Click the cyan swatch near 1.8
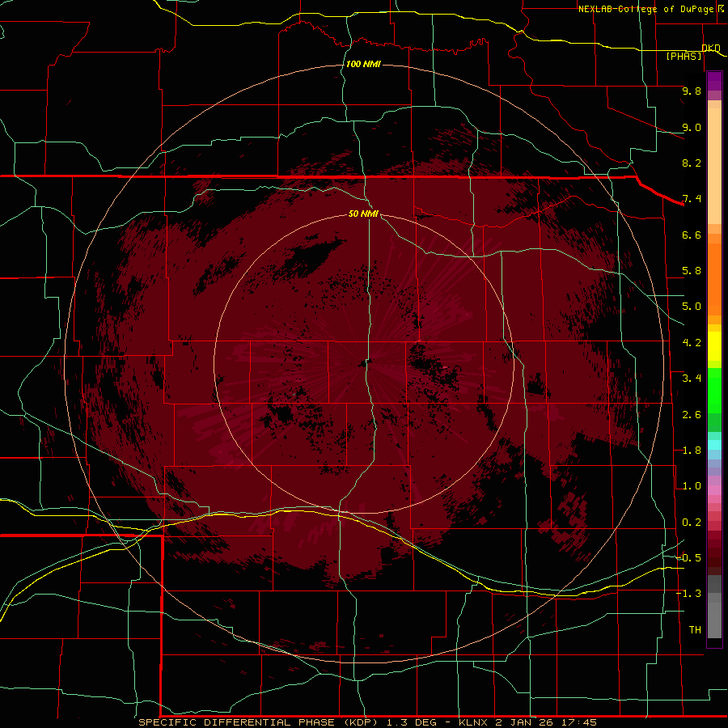The width and height of the screenshot is (728, 728). click(714, 445)
